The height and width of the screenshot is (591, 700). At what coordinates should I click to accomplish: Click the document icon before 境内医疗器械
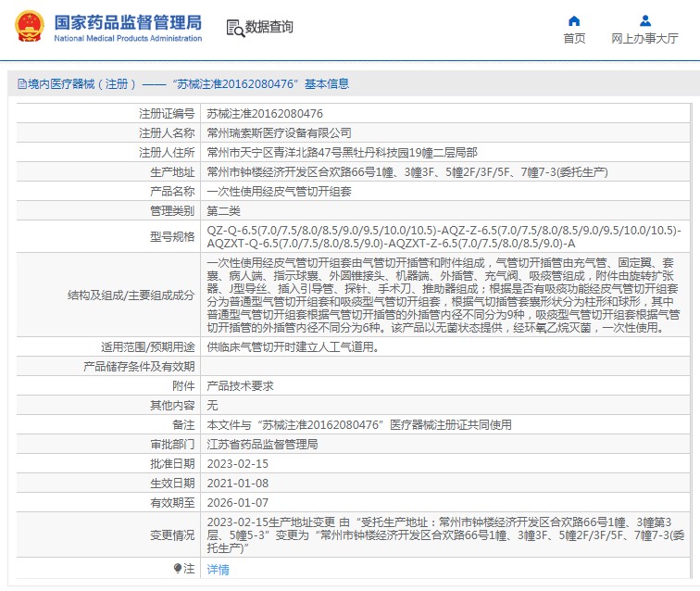pyautogui.click(x=21, y=84)
